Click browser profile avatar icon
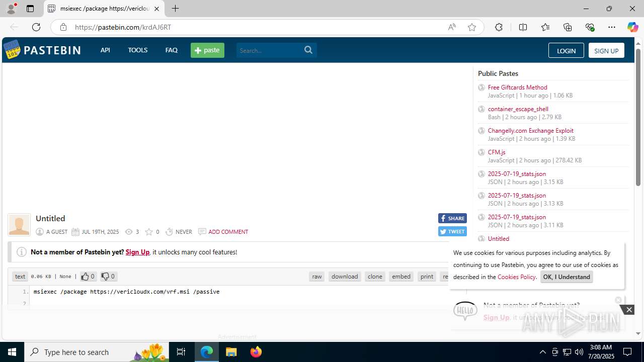The width and height of the screenshot is (644, 362). point(11,9)
